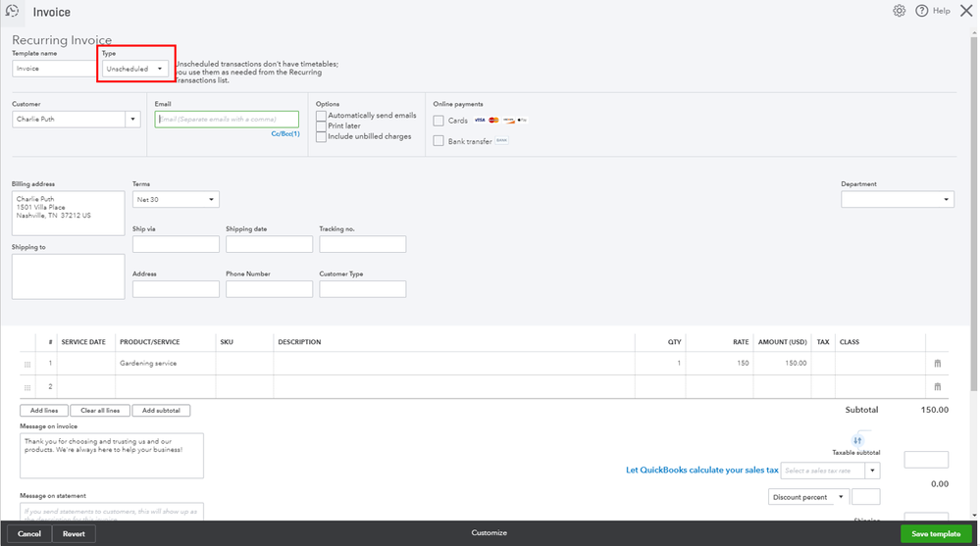Image resolution: width=980 pixels, height=546 pixels.
Task: Open the recent transactions clock icon
Action: pos(12,11)
